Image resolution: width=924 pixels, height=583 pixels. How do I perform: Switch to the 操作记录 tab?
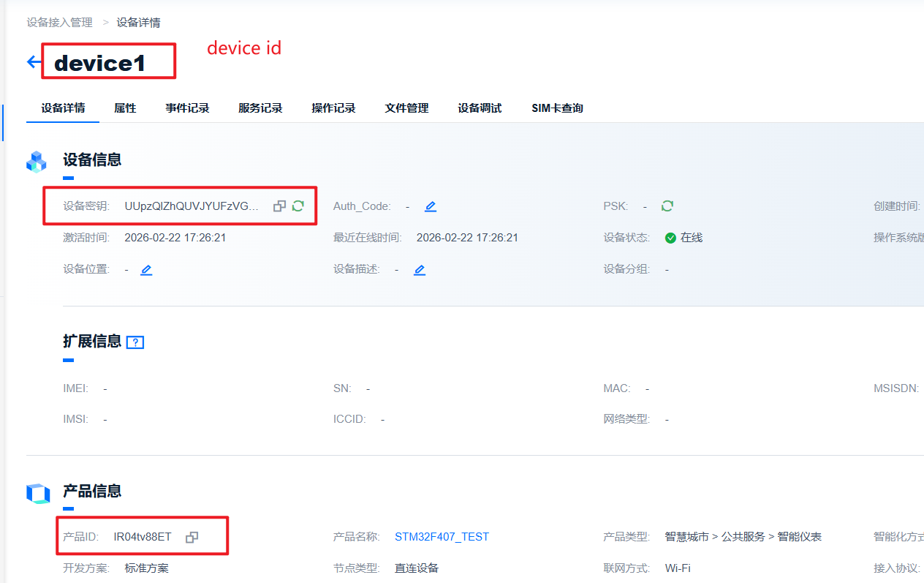point(333,108)
